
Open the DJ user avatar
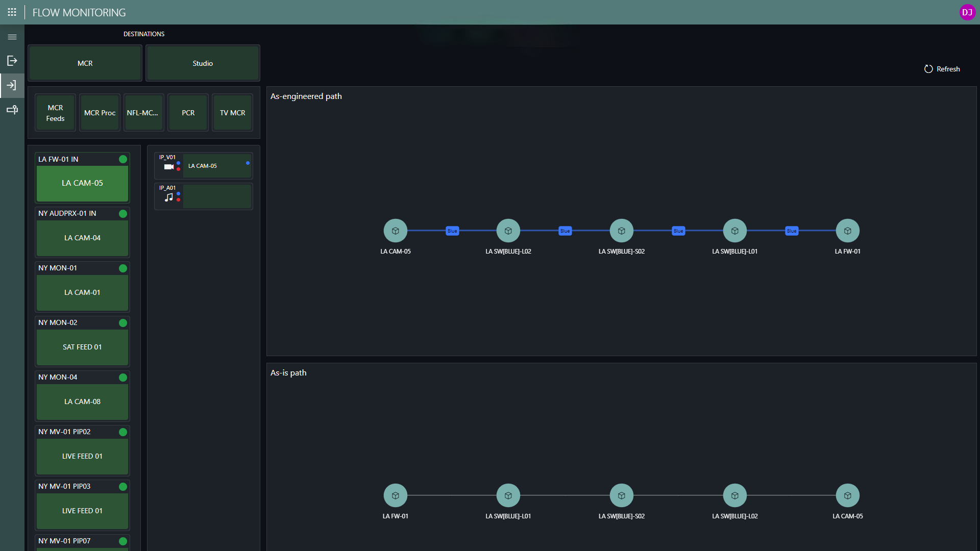coord(967,12)
